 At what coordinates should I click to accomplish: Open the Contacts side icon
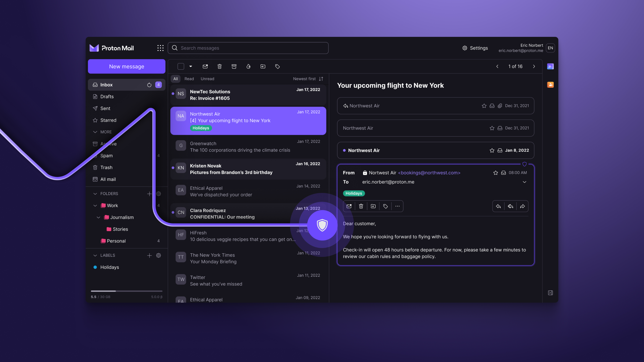[x=550, y=85]
